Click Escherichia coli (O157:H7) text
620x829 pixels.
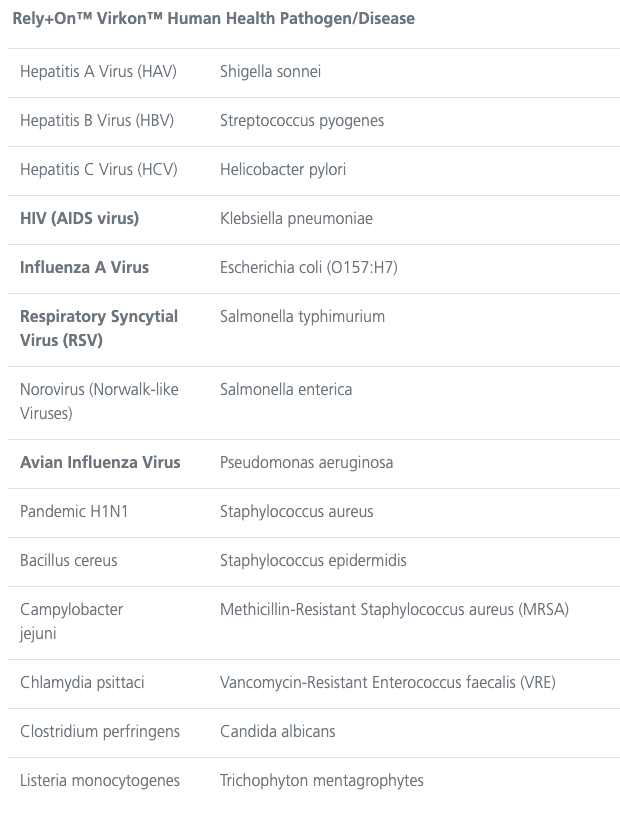tap(309, 268)
